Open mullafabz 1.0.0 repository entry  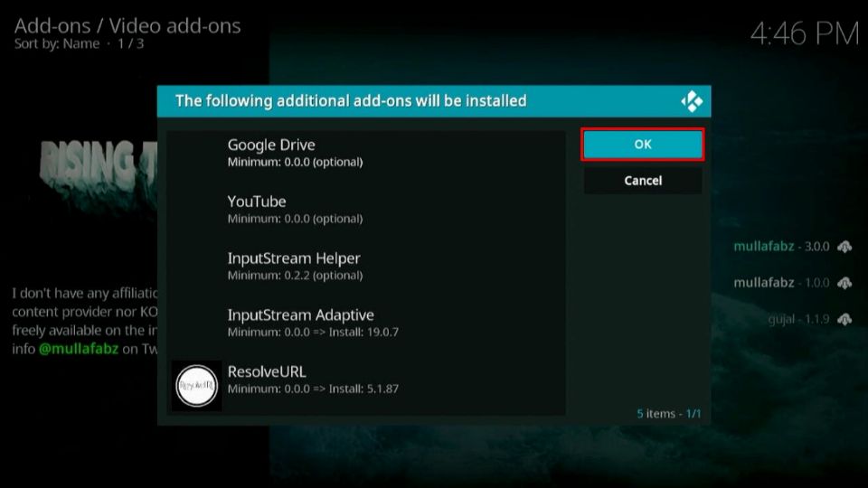point(792,283)
